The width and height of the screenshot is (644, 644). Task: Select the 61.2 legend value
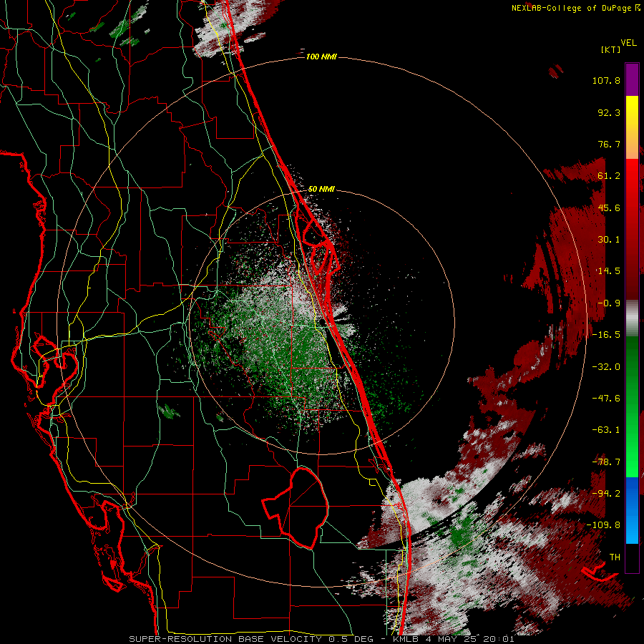pyautogui.click(x=609, y=176)
